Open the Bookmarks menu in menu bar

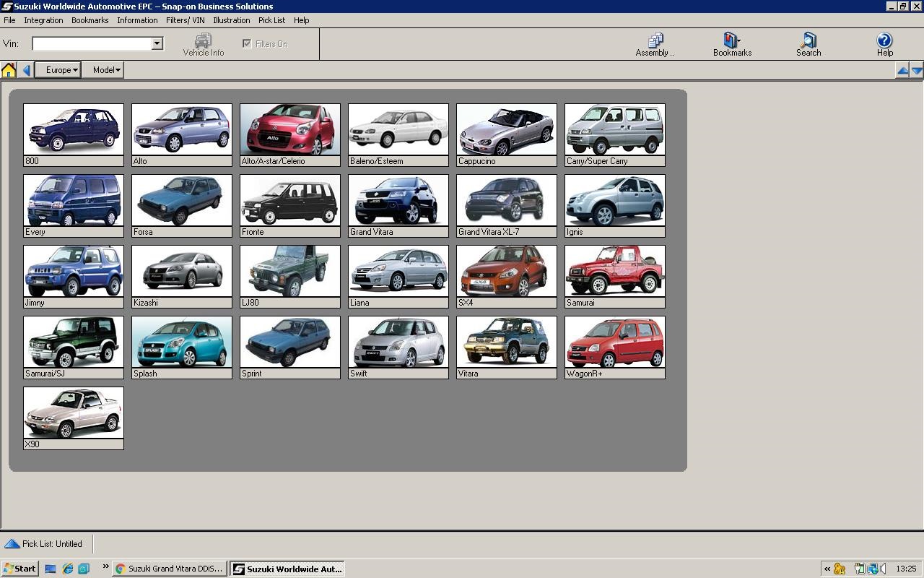click(90, 20)
